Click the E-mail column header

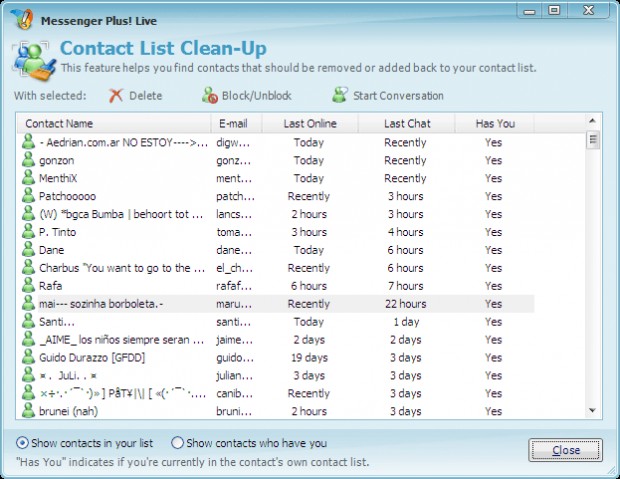pos(236,123)
